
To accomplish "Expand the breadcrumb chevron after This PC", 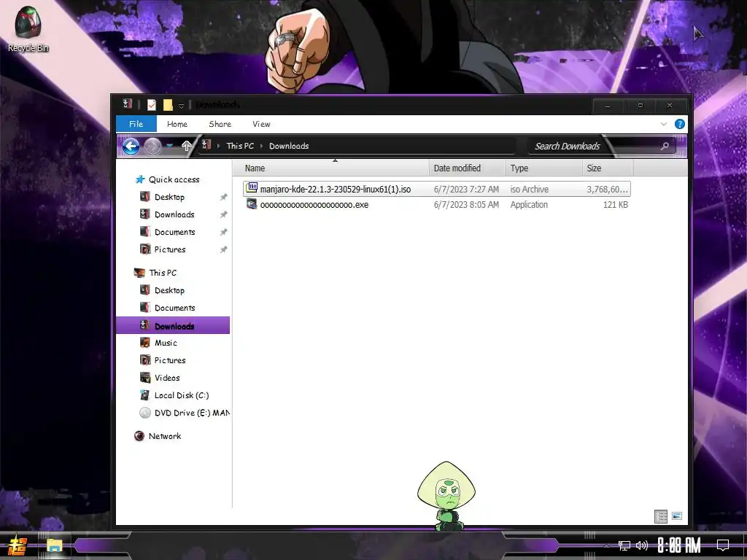I will point(261,146).
